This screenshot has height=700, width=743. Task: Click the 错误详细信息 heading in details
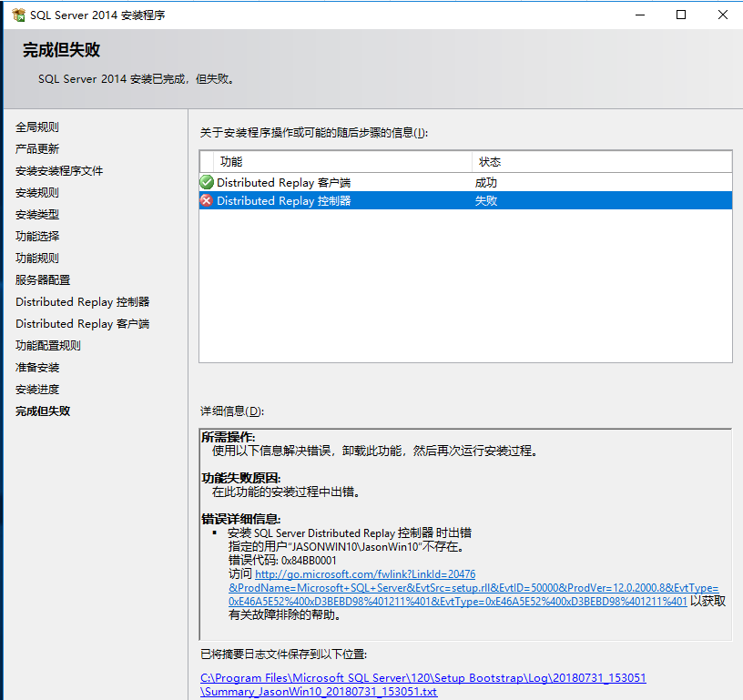(240, 519)
